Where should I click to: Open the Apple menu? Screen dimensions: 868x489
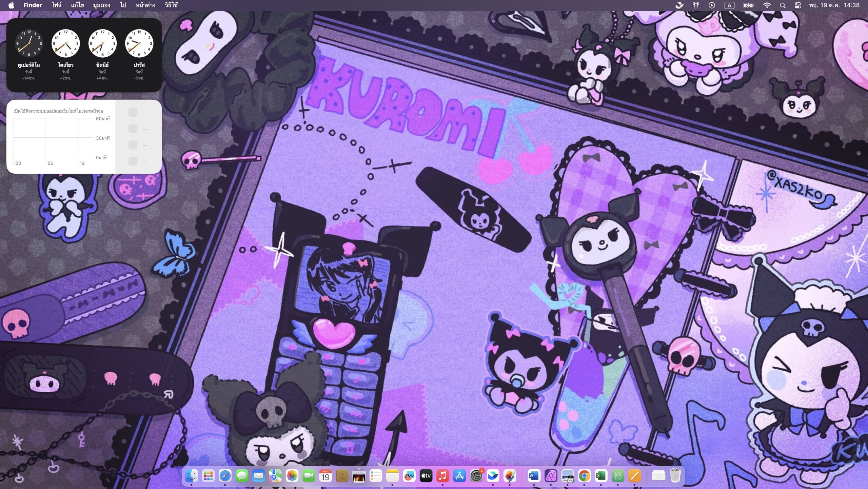[x=11, y=5]
